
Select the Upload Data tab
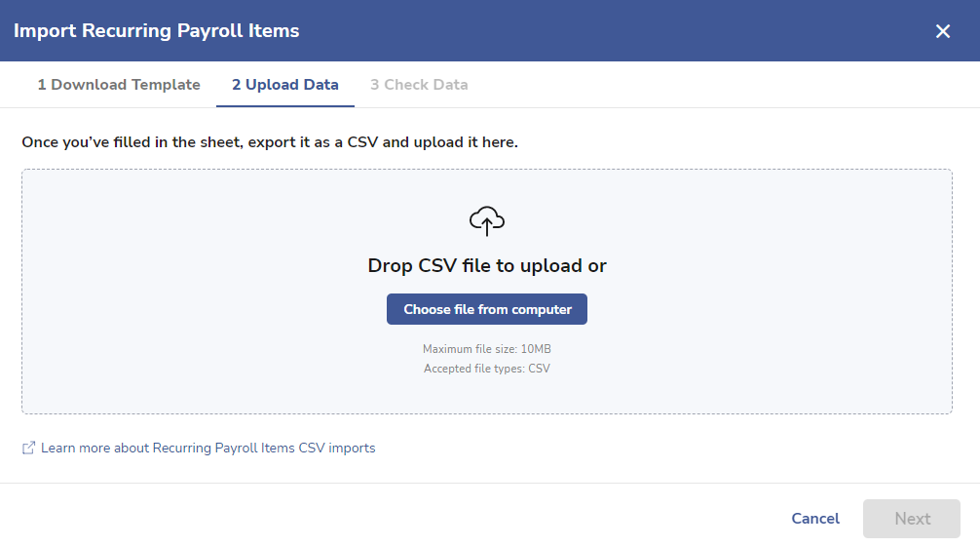tap(285, 85)
